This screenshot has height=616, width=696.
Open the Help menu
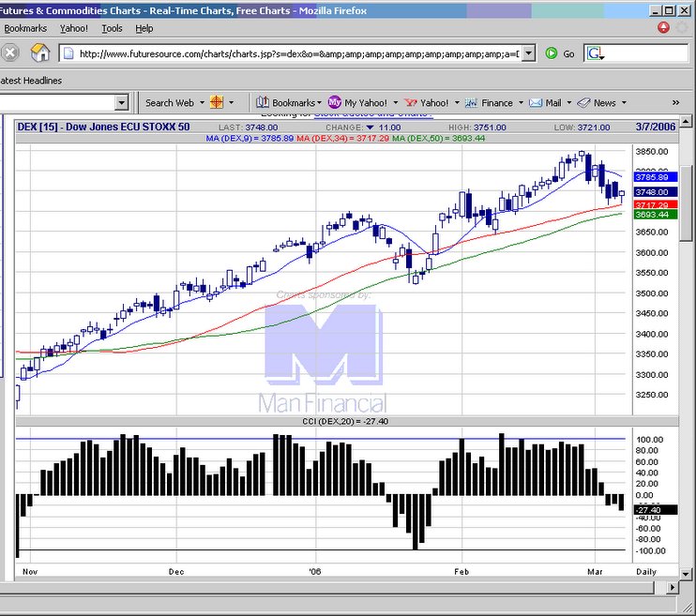point(144,28)
